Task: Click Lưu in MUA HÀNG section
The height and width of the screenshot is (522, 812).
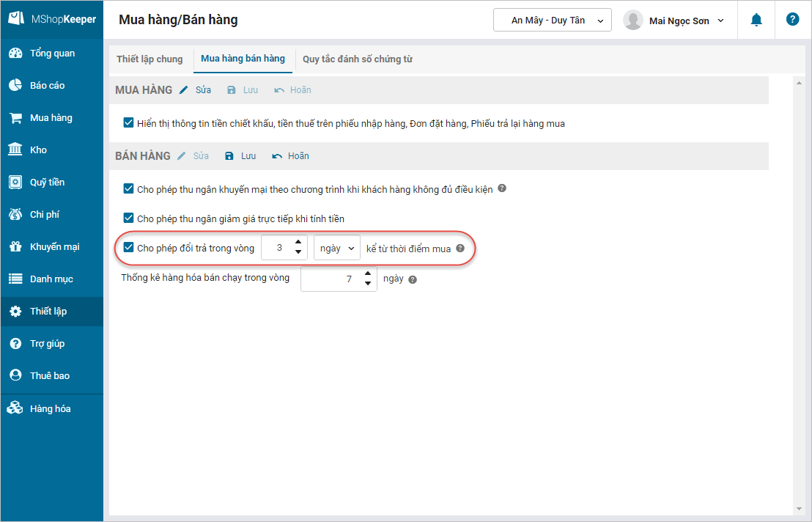Action: tap(250, 90)
